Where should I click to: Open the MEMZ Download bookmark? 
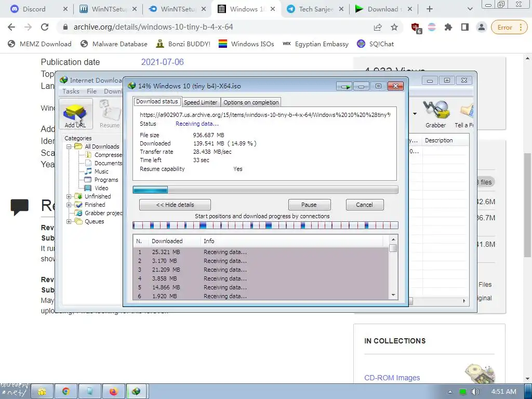pyautogui.click(x=39, y=44)
